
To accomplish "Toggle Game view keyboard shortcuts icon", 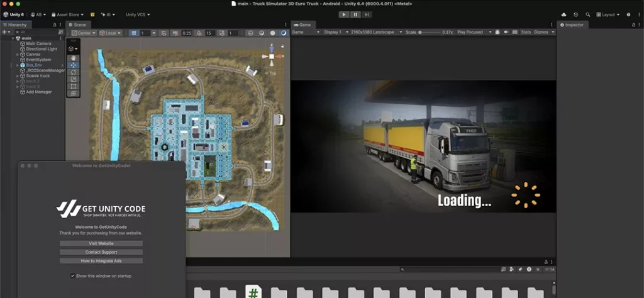I will (514, 32).
